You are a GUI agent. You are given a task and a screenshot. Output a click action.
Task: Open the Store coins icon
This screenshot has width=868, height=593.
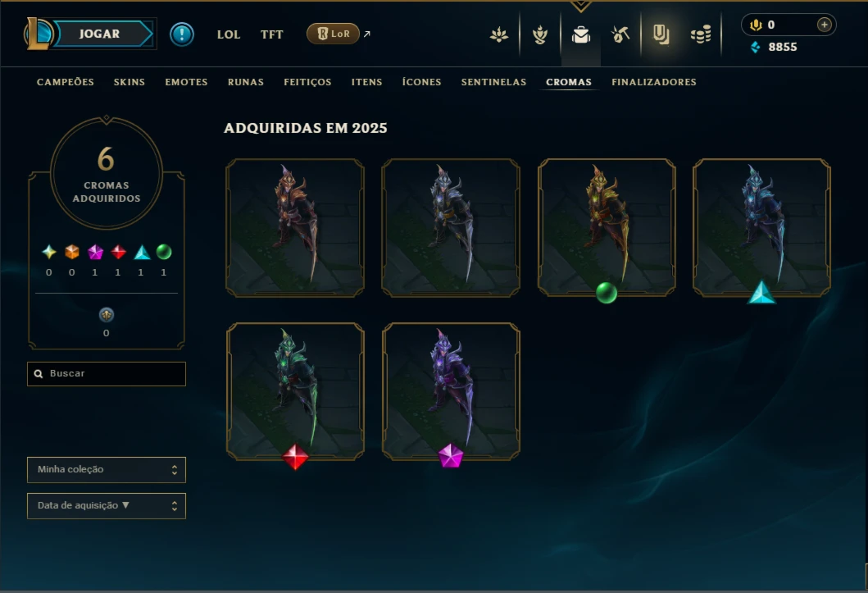point(701,35)
